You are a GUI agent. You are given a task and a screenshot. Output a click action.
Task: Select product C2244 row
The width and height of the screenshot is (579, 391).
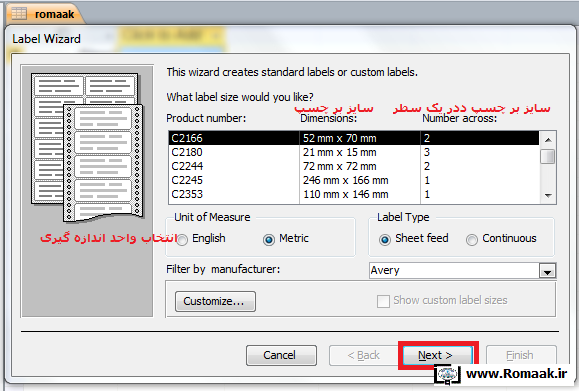[x=354, y=166]
